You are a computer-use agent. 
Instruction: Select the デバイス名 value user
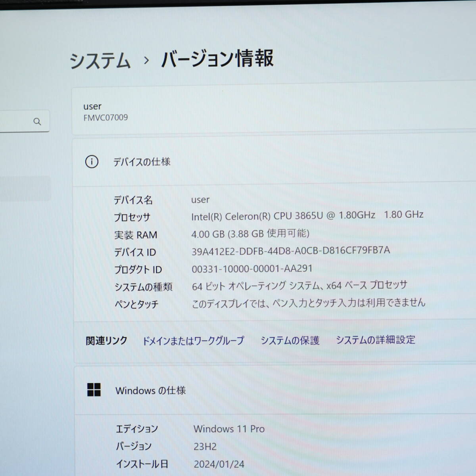coord(200,200)
